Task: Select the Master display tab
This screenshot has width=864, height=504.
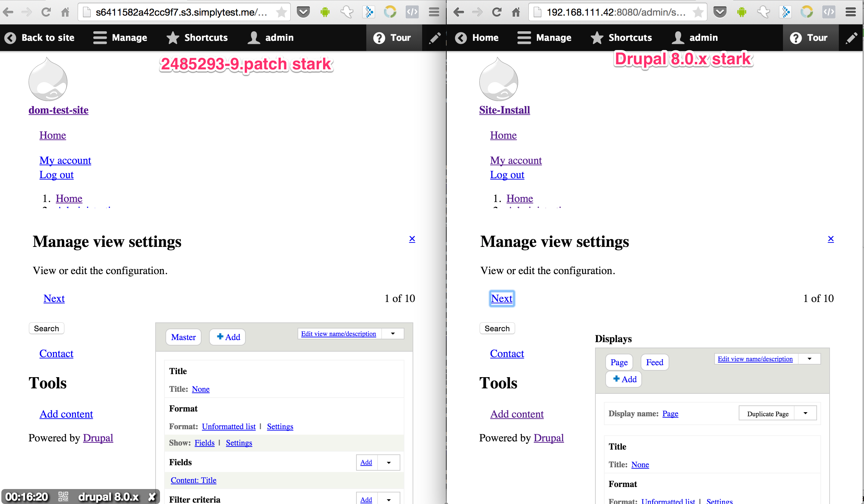Action: pyautogui.click(x=183, y=337)
